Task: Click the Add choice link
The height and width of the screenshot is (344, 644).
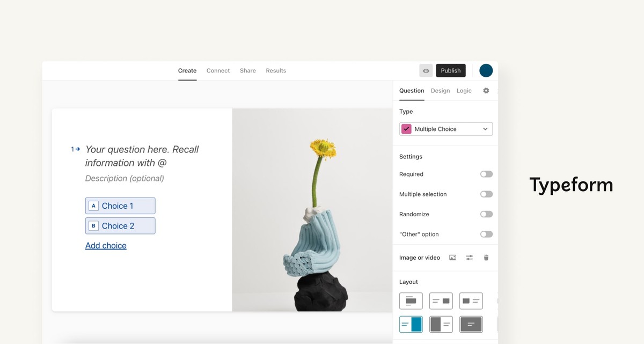Action: coord(106,246)
